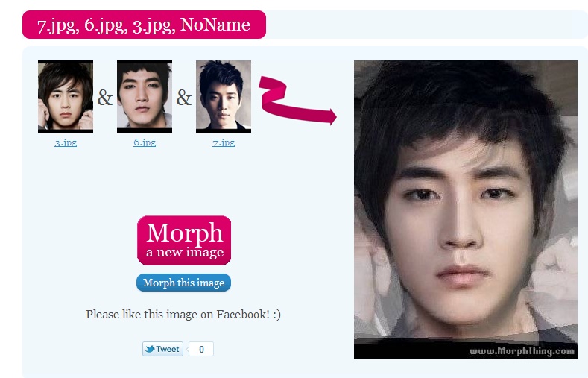Follow the 7.jpg text link
The image size is (588, 378).
pyautogui.click(x=224, y=142)
